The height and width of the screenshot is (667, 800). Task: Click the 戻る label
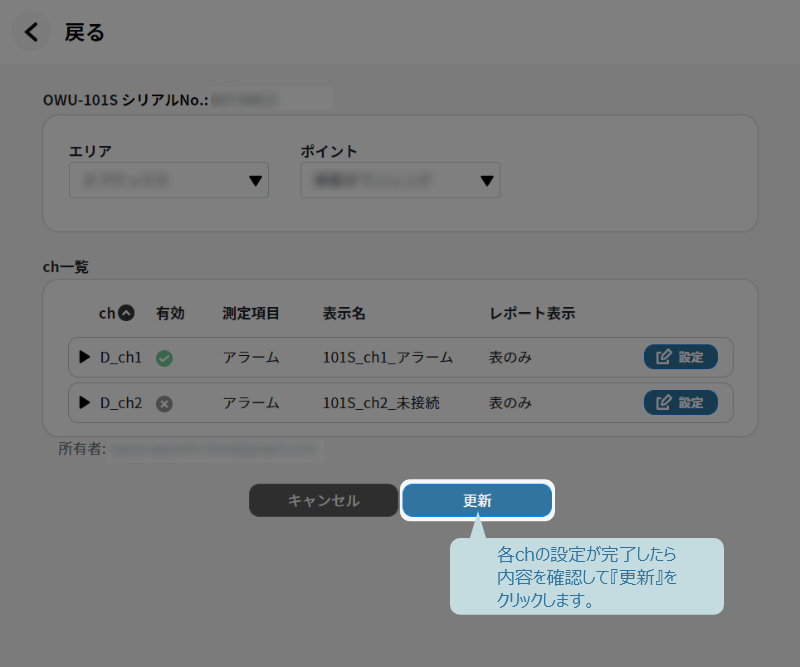pyautogui.click(x=84, y=32)
